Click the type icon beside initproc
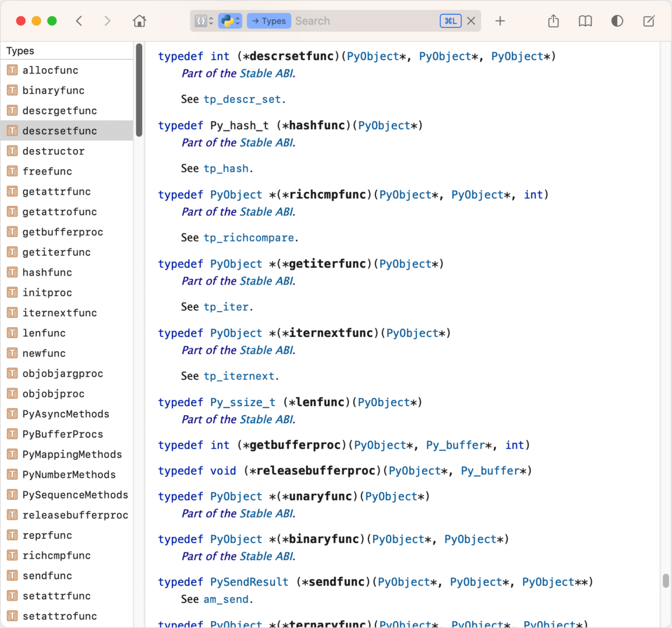 point(12,293)
